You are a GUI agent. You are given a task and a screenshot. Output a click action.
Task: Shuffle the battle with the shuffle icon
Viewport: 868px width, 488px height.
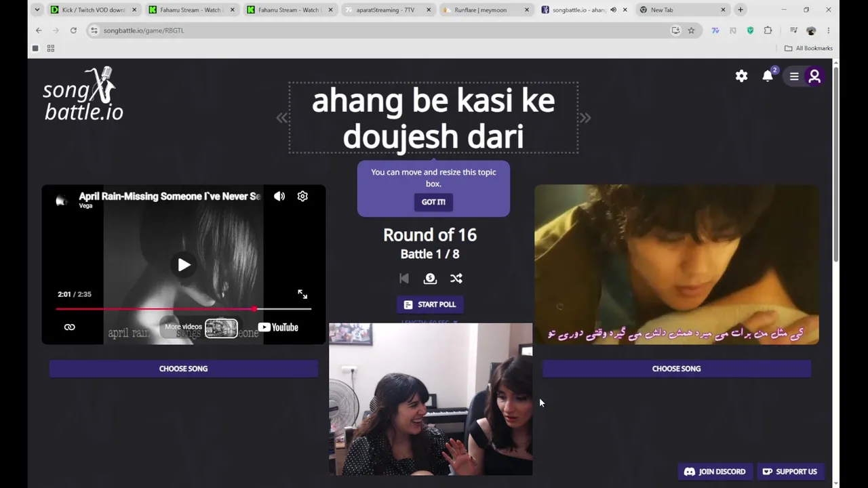click(456, 279)
